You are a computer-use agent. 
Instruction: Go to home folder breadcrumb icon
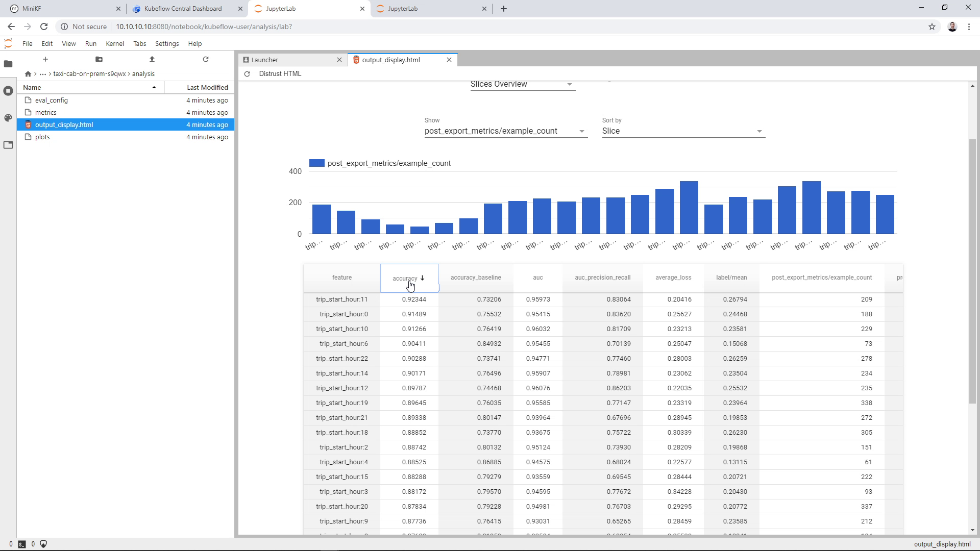tap(28, 74)
